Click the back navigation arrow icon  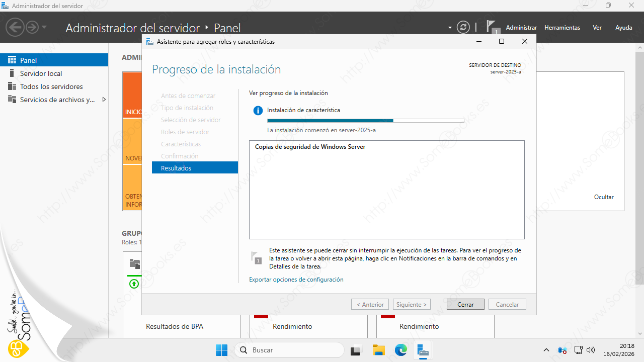coord(16,27)
